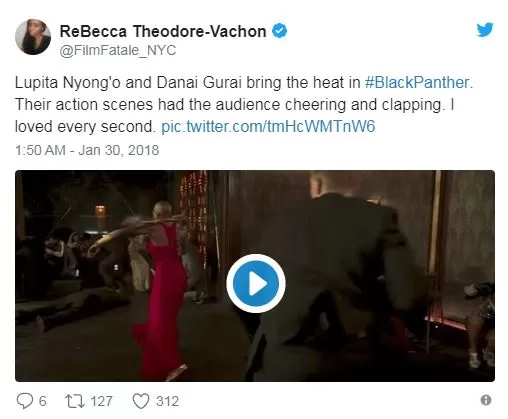Viewport: 508px width, 419px height.
Task: Open the #BlackPanther hashtag link
Action: coord(419,83)
